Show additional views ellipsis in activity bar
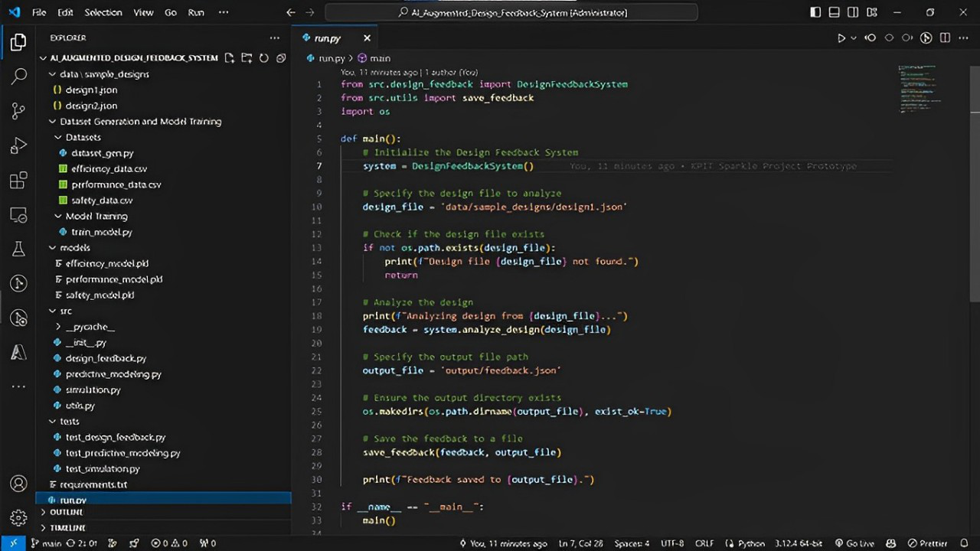980x551 pixels. [x=18, y=387]
